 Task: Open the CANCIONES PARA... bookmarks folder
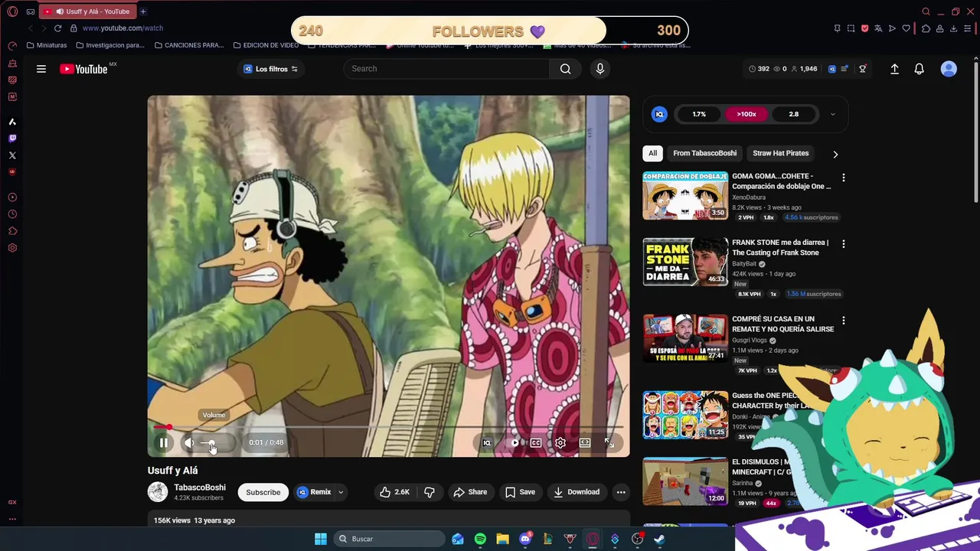[189, 45]
